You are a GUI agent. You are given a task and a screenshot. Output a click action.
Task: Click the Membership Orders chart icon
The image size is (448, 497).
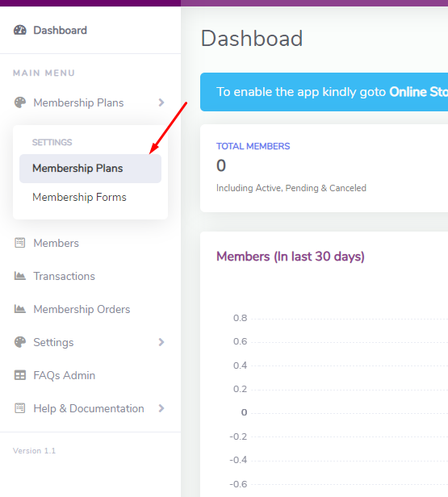pyautogui.click(x=19, y=309)
